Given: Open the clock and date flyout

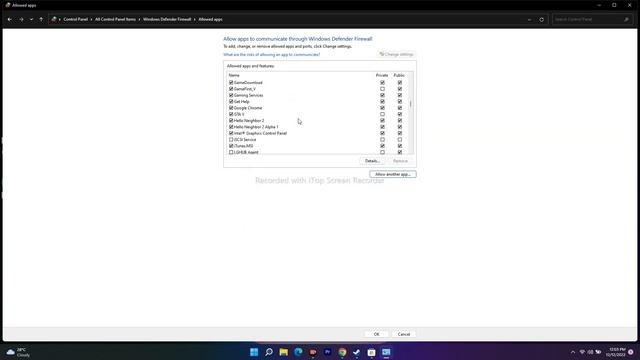Looking at the screenshot, I should click(x=616, y=352).
